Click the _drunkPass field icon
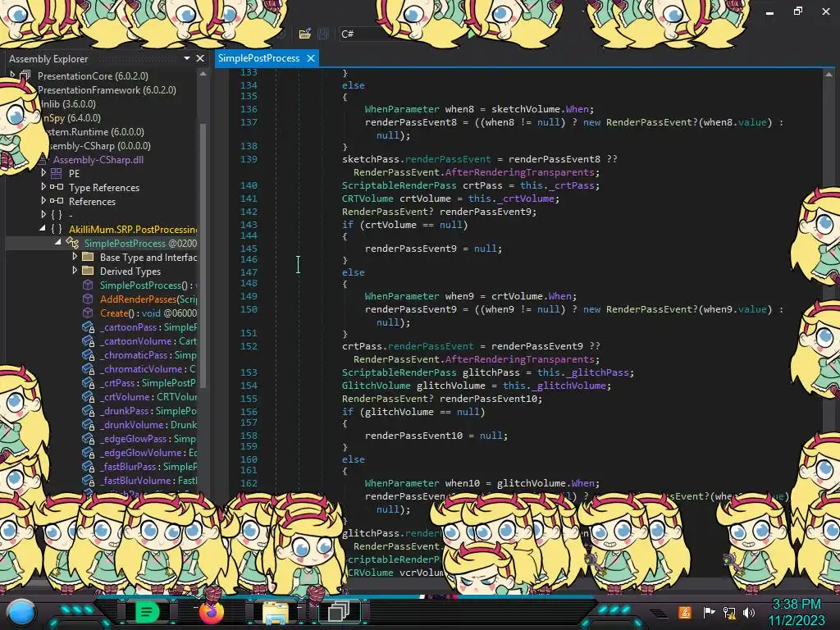The image size is (840, 630). (89, 410)
